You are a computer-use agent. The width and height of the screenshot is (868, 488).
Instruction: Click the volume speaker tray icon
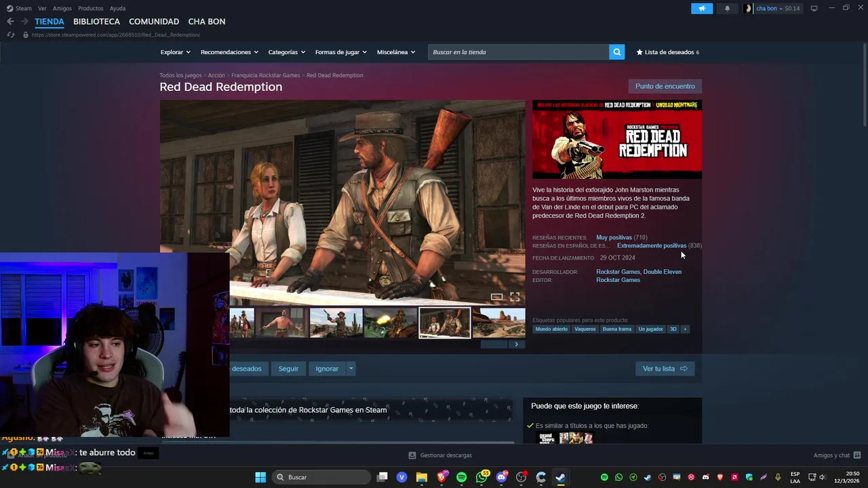point(822,477)
